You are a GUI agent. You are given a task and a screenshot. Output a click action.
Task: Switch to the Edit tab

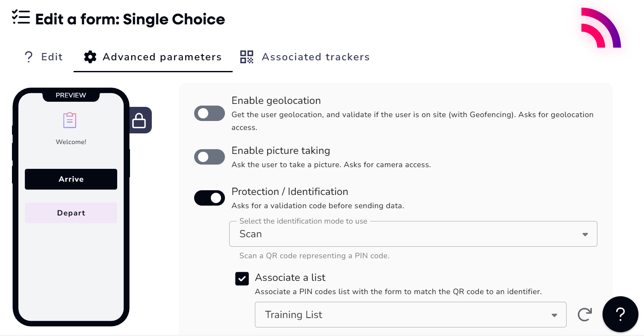(44, 57)
